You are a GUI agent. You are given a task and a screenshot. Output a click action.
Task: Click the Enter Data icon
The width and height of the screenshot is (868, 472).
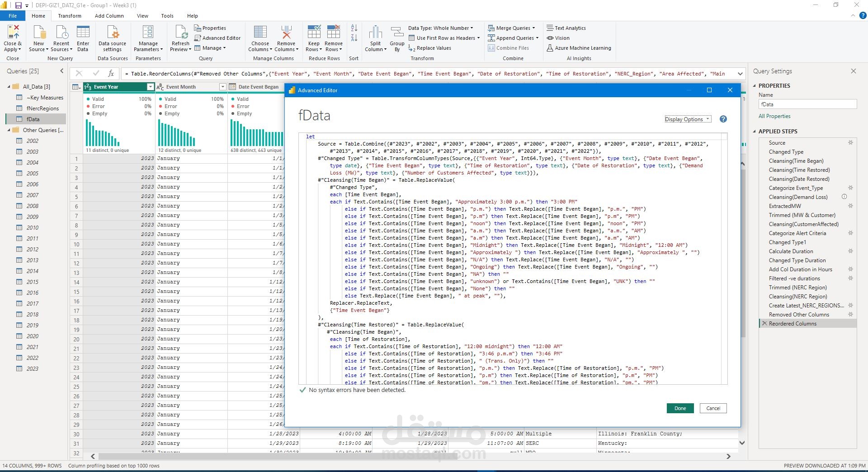[x=83, y=33]
